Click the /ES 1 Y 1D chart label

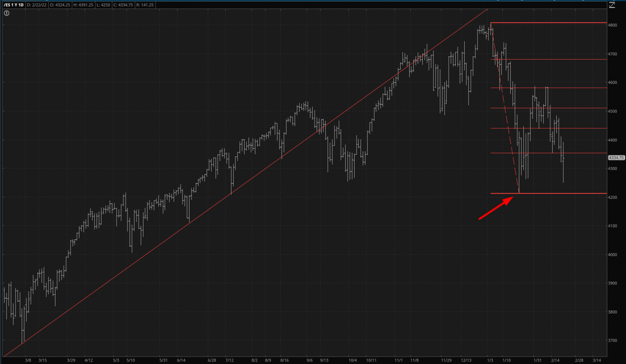[13, 5]
